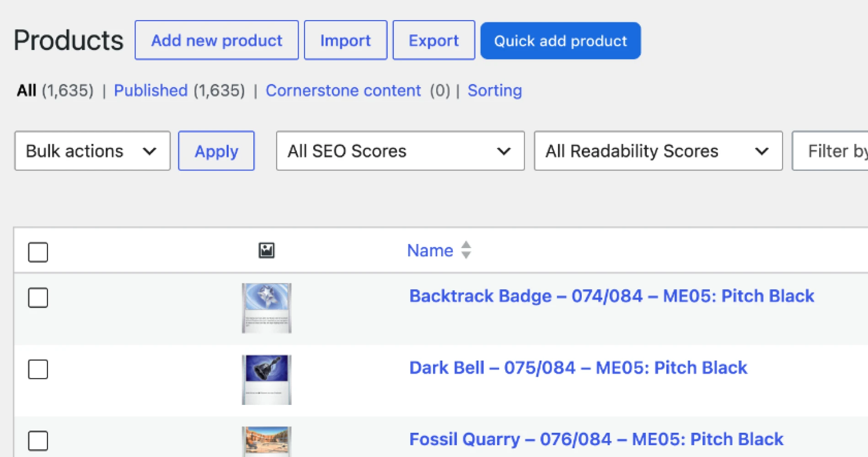Click the Export button
The image size is (868, 457).
[x=434, y=40]
